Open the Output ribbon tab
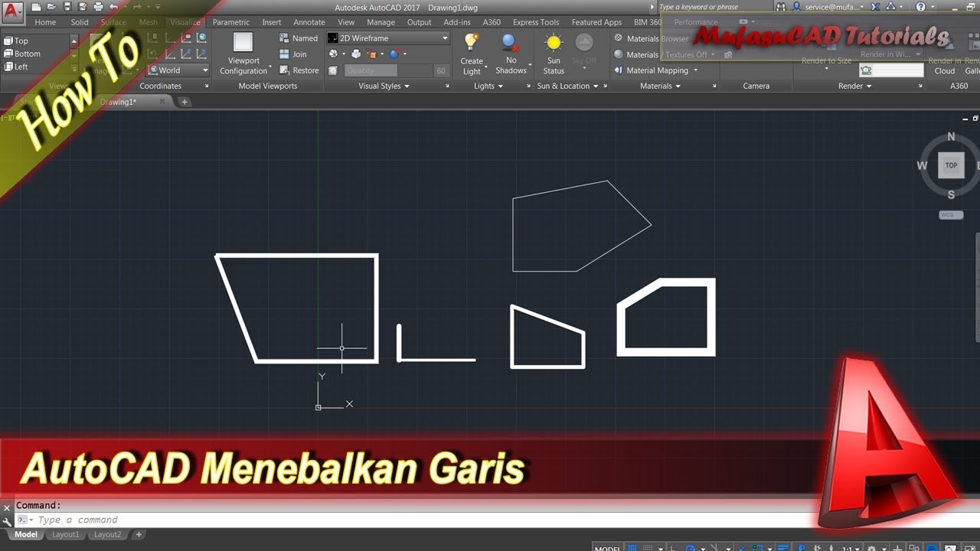The height and width of the screenshot is (551, 980). click(x=419, y=22)
